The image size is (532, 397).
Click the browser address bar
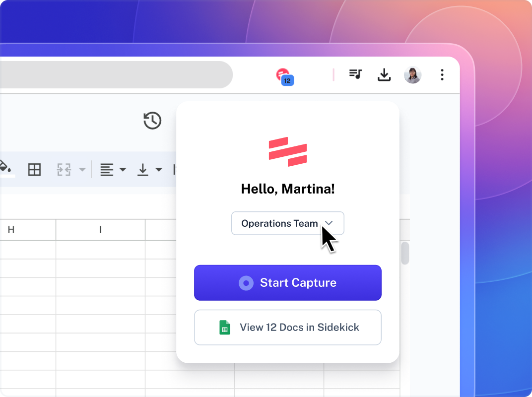click(115, 74)
